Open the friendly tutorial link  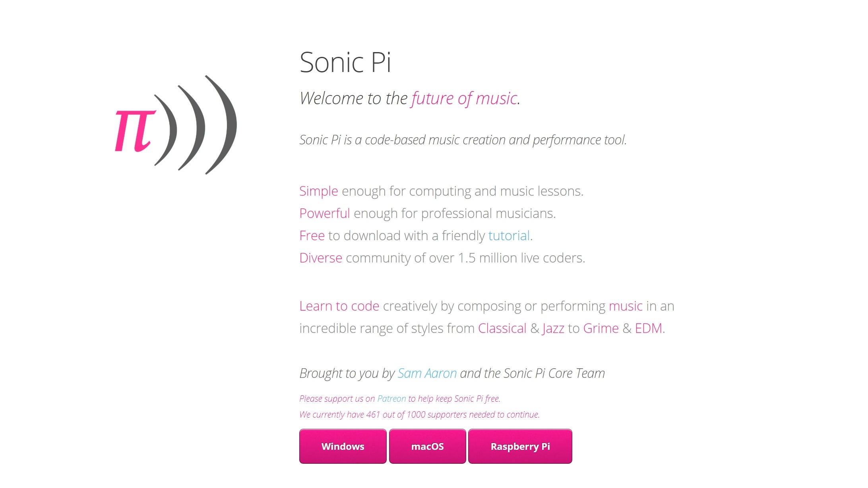point(509,236)
